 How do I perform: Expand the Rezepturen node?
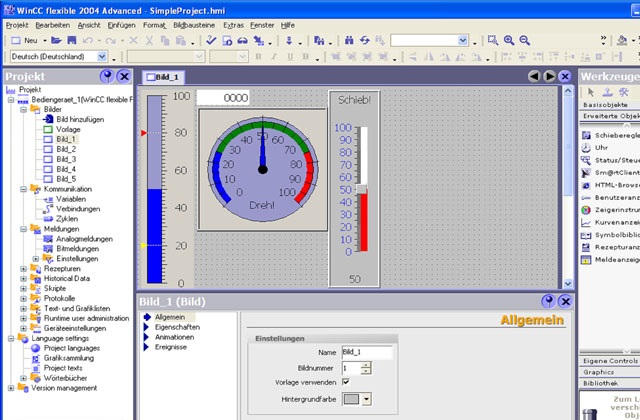point(23,269)
